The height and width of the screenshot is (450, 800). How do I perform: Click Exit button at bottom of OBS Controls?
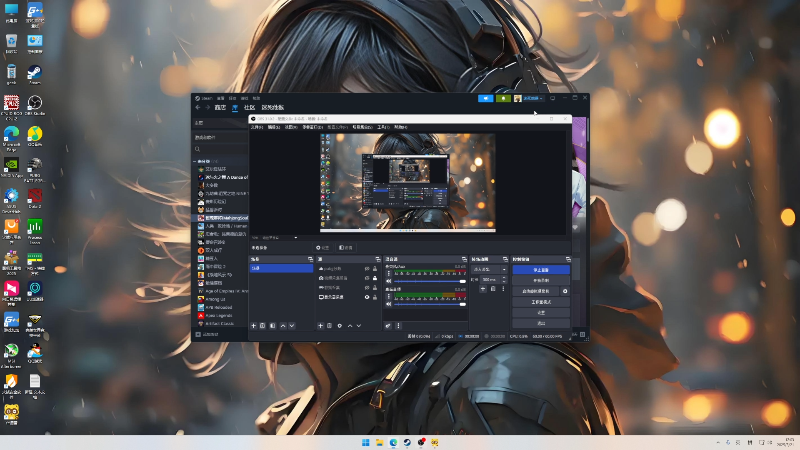541,323
